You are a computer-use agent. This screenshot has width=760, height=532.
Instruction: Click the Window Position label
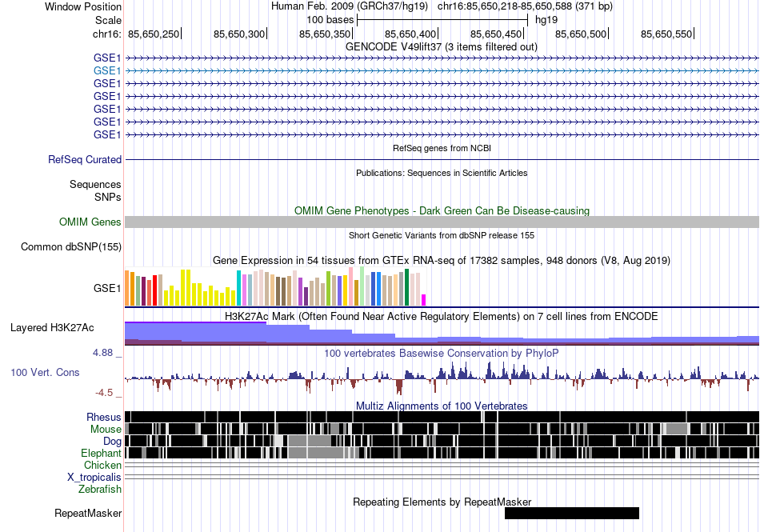83,6
